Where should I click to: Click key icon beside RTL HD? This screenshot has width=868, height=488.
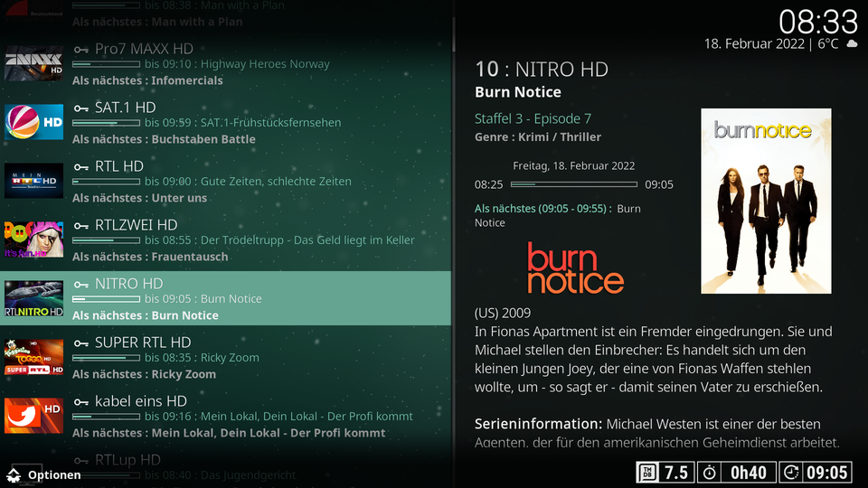point(81,167)
